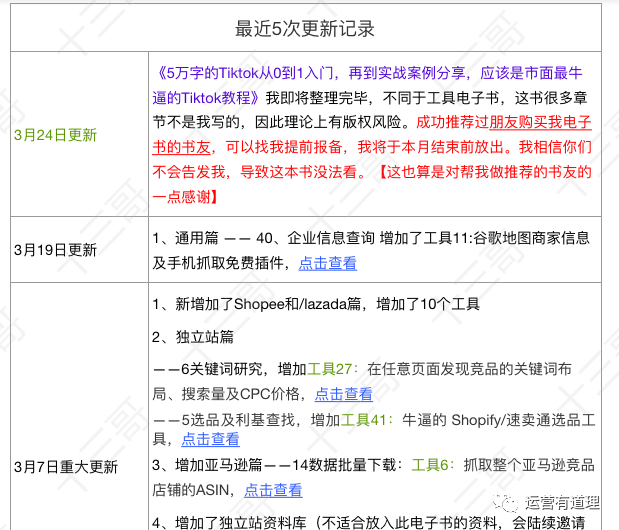Select the 3月19日更新 date cell

coord(56,249)
